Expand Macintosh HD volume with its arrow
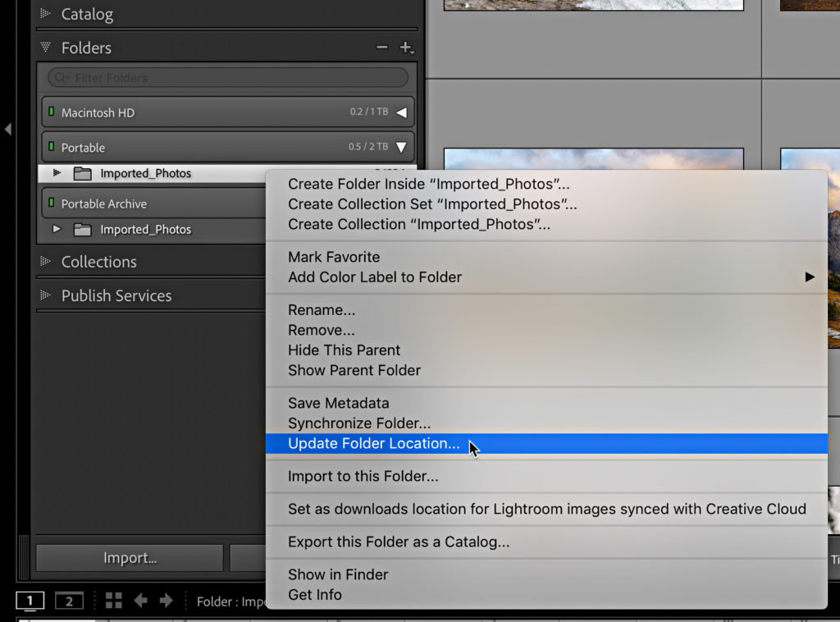 (x=401, y=112)
